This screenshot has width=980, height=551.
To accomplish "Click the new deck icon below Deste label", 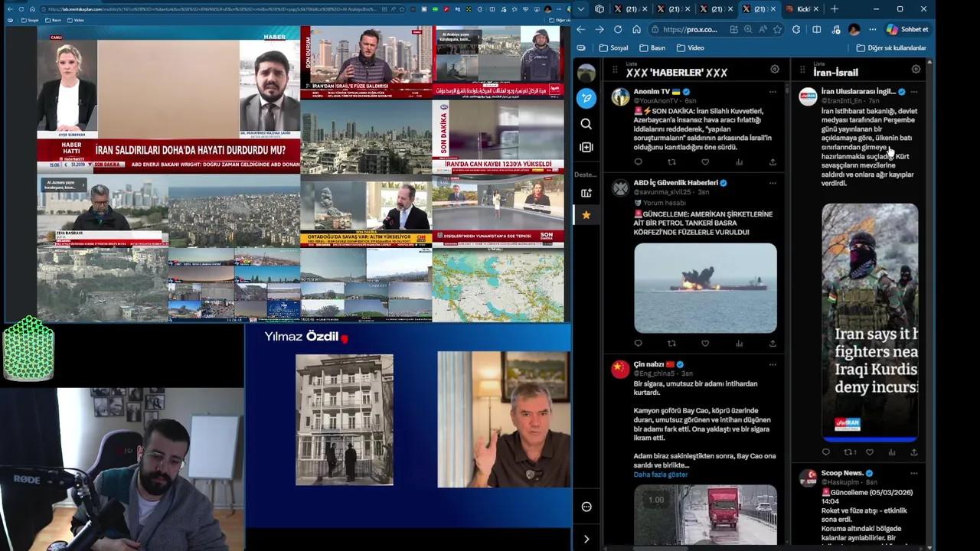I will (586, 193).
